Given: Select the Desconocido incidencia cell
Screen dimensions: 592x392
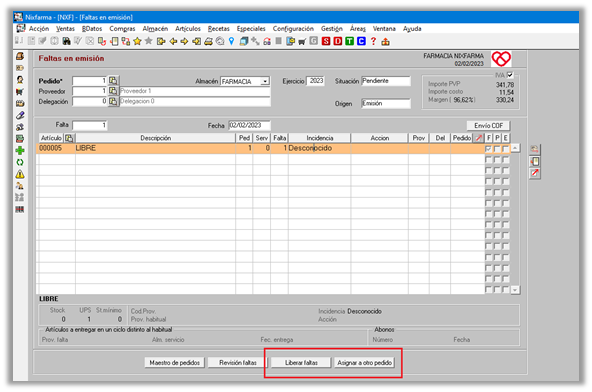Looking at the screenshot, I should (x=319, y=148).
